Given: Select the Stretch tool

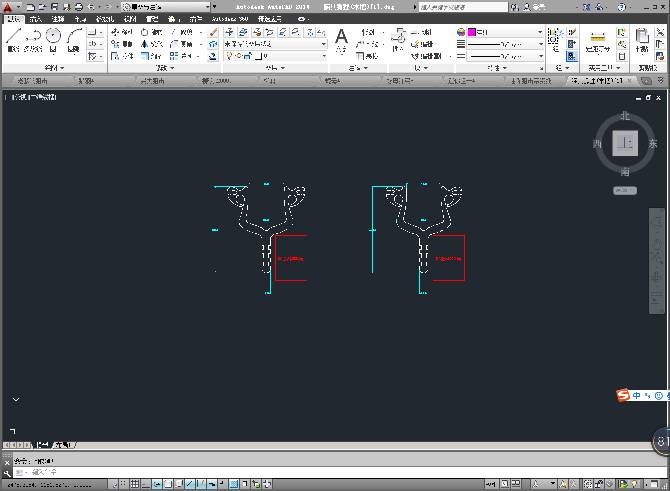Looking at the screenshot, I should click(x=122, y=56).
